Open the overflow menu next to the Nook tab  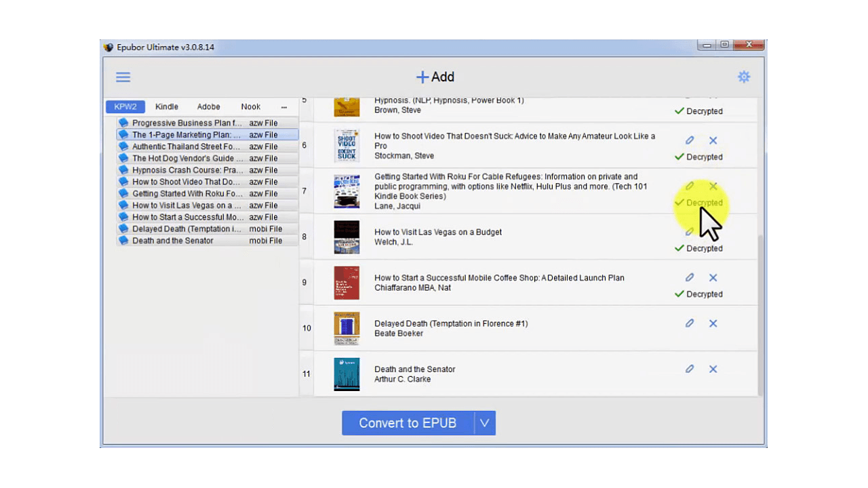coord(284,106)
